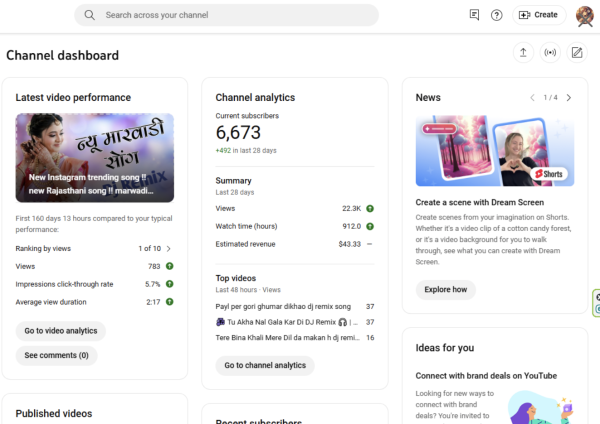Image resolution: width=600 pixels, height=424 pixels.
Task: Advance to next News card
Action: [569, 98]
